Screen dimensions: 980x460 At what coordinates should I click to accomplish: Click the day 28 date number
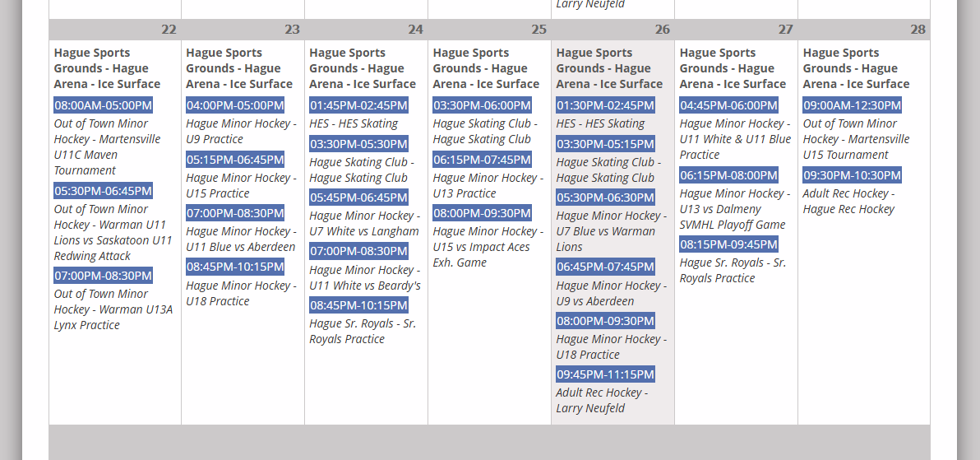918,30
